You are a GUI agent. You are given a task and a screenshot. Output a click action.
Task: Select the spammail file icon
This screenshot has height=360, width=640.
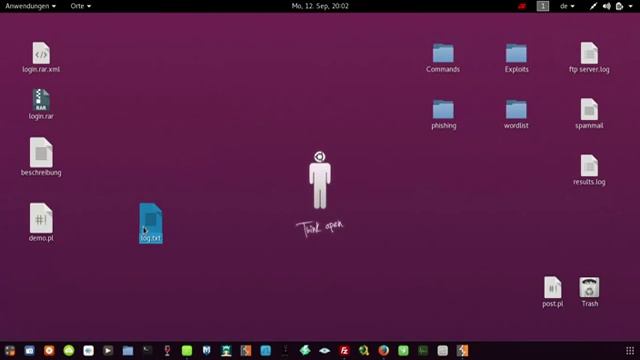(x=589, y=109)
